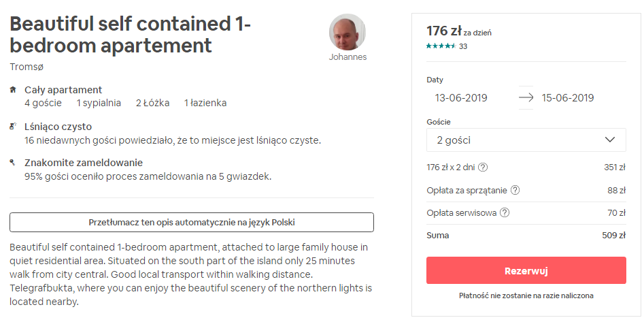Select the check-out date 15-06-2019 field
The image size is (644, 320).
tap(568, 98)
